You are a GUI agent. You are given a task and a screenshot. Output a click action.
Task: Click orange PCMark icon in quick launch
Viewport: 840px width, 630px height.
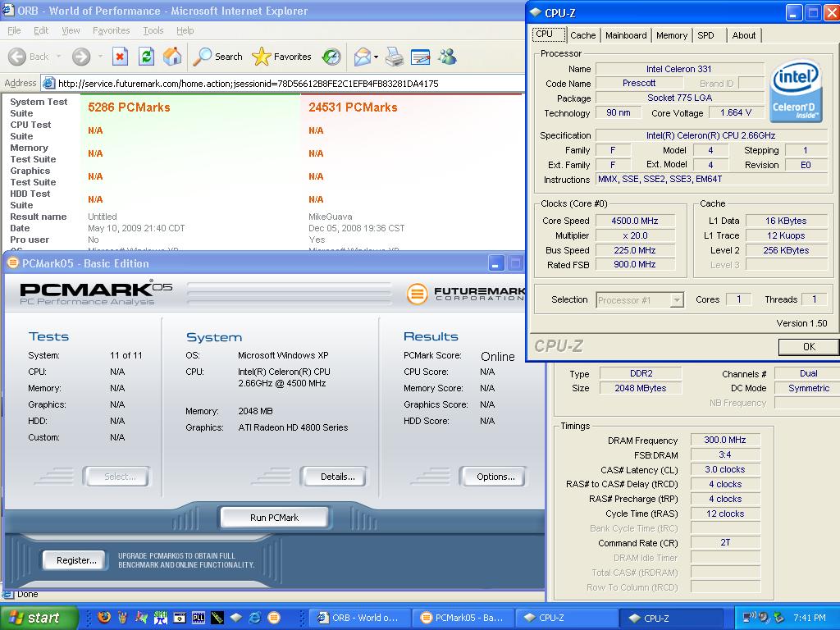click(x=274, y=617)
